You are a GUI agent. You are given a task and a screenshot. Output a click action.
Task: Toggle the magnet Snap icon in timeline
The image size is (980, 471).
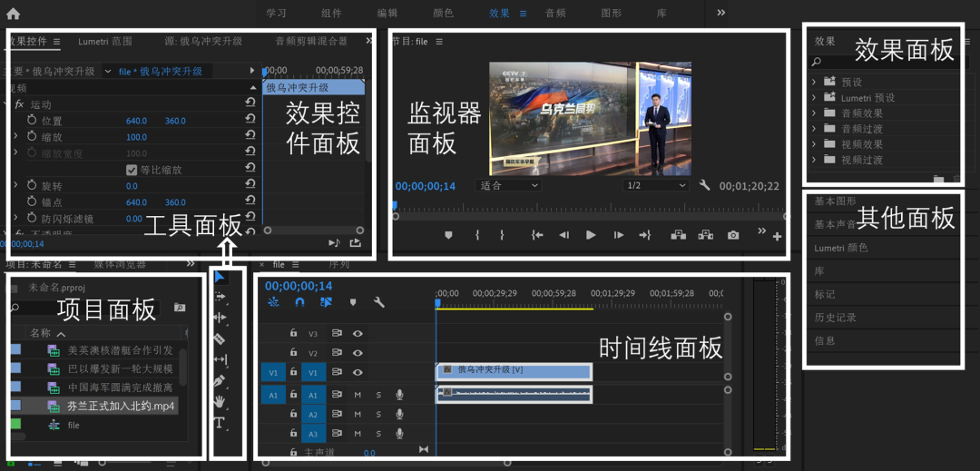click(x=299, y=302)
